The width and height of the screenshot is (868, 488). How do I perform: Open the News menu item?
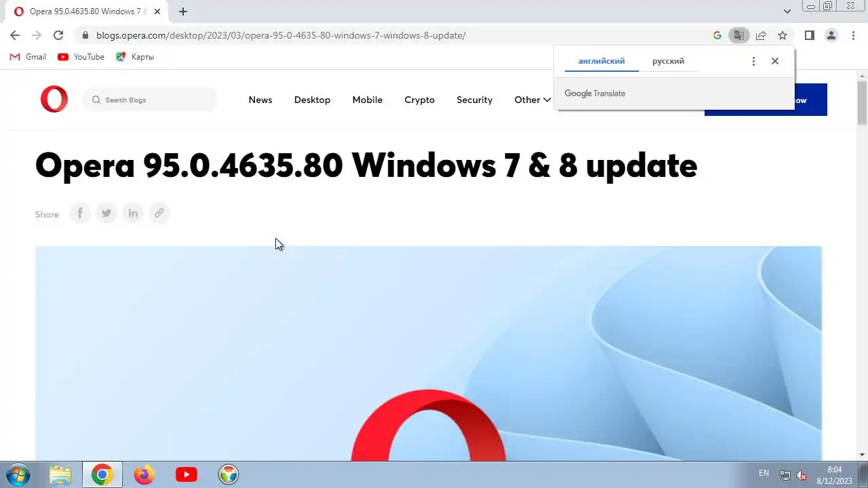coord(260,100)
